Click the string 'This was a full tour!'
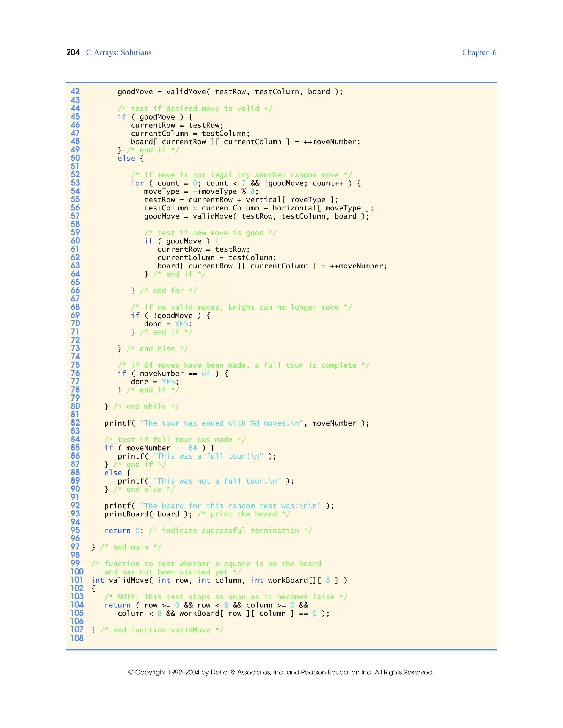Viewport: 563px width, 728px height. tap(208, 456)
